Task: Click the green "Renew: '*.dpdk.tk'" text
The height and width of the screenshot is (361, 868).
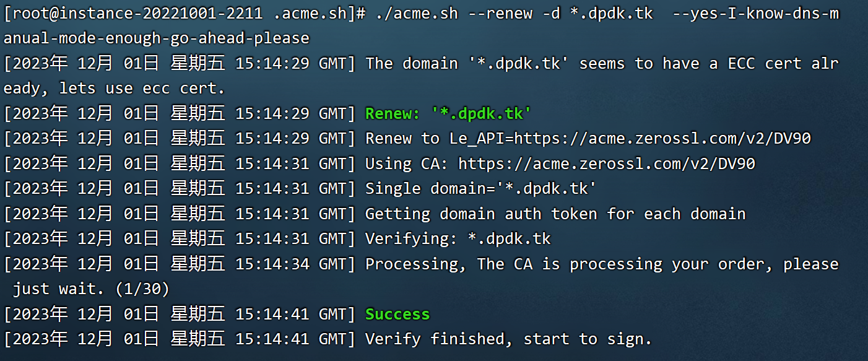Action: (449, 113)
